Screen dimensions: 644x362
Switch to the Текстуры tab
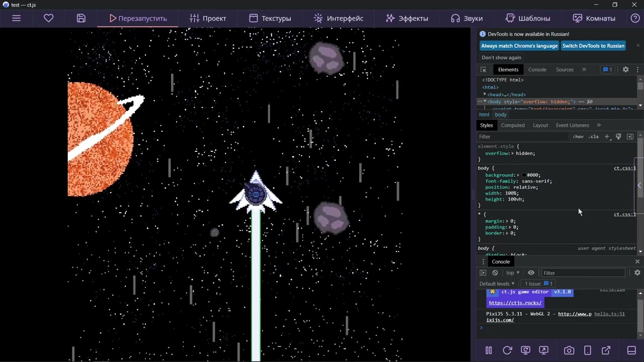(x=270, y=18)
